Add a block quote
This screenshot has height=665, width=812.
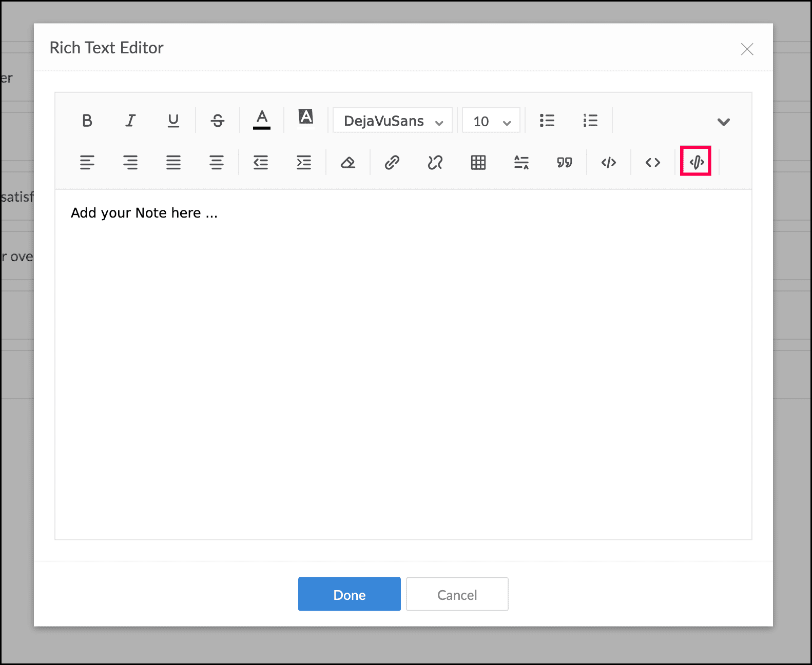565,163
